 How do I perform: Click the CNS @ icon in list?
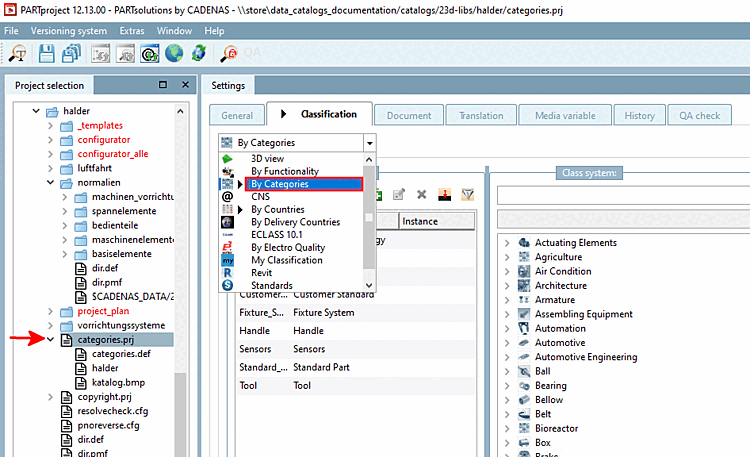point(227,197)
